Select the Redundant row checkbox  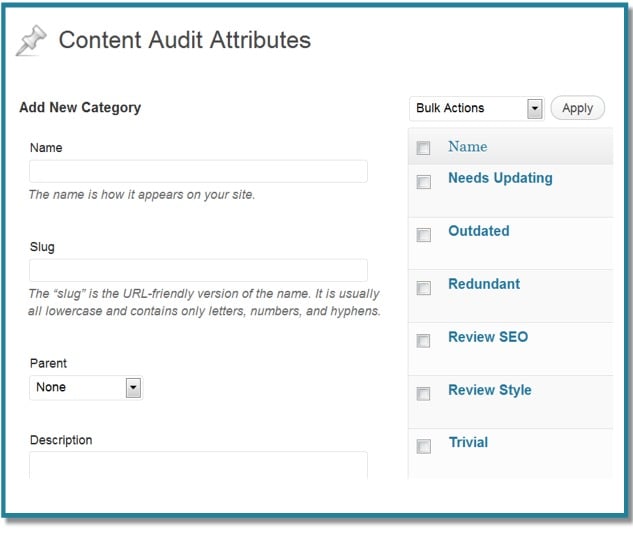point(424,288)
